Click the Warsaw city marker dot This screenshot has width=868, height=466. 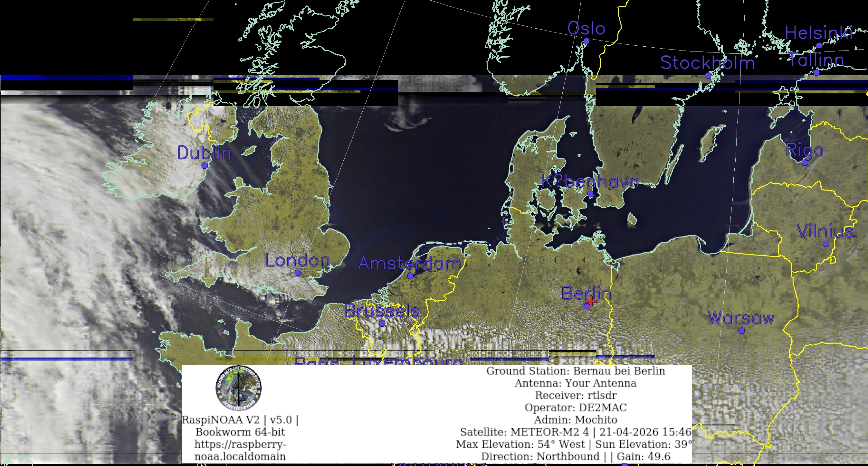pos(741,331)
